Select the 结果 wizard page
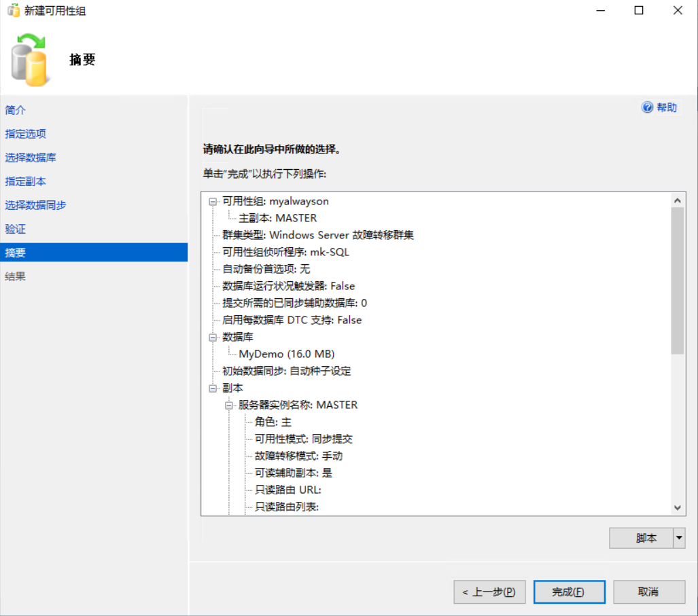This screenshot has width=698, height=616. pyautogui.click(x=15, y=276)
